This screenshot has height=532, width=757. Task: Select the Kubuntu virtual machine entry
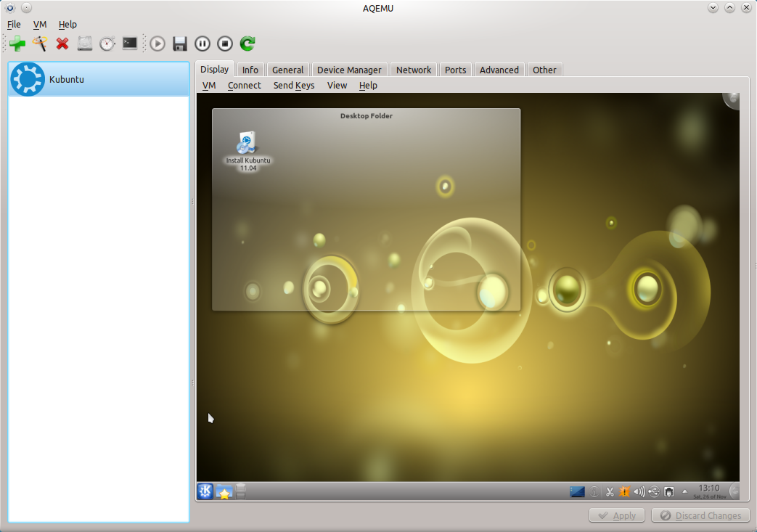pyautogui.click(x=99, y=79)
